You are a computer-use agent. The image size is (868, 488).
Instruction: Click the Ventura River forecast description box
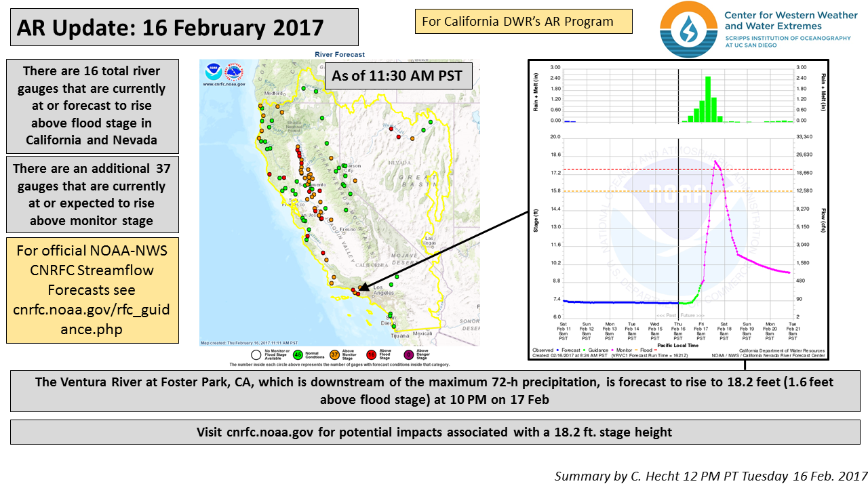click(434, 390)
